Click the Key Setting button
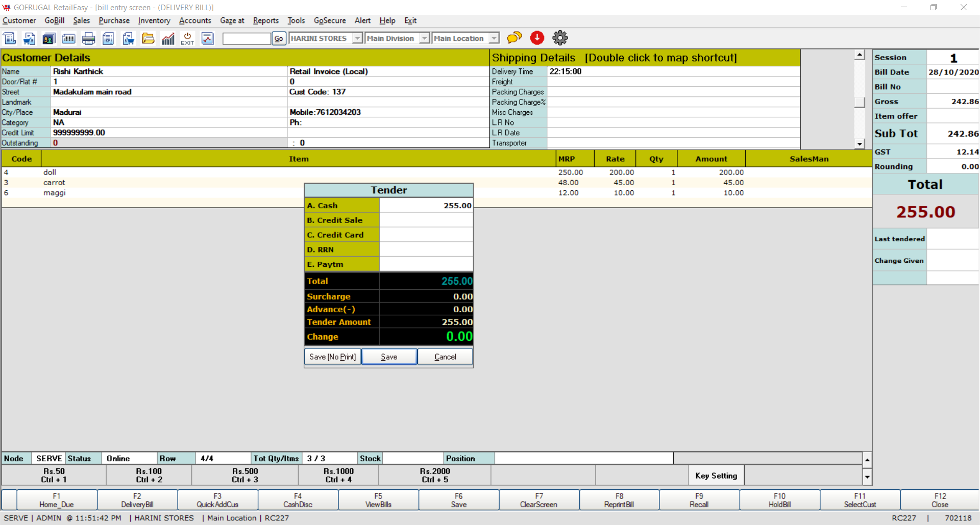The width and height of the screenshot is (980, 525). 716,476
